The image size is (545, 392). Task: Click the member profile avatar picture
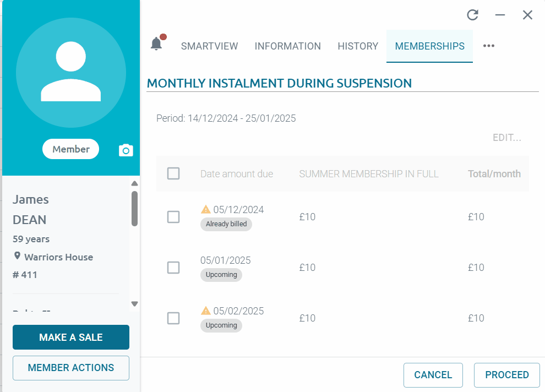71,73
